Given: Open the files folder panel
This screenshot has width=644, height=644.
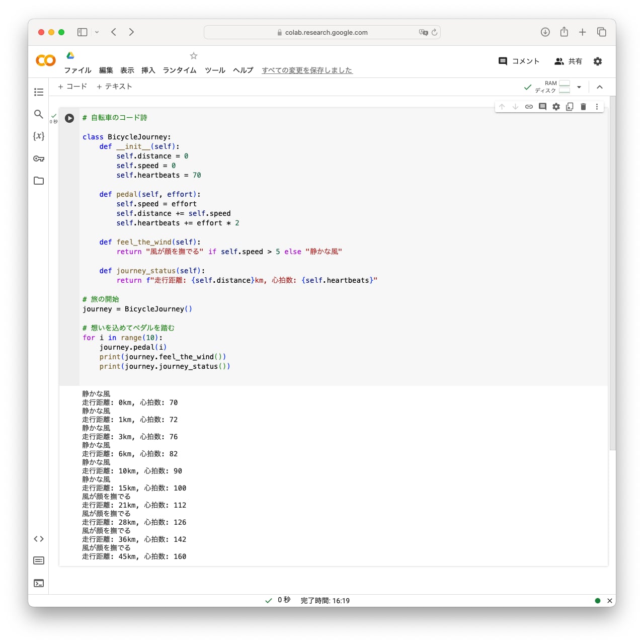Looking at the screenshot, I should tap(39, 181).
